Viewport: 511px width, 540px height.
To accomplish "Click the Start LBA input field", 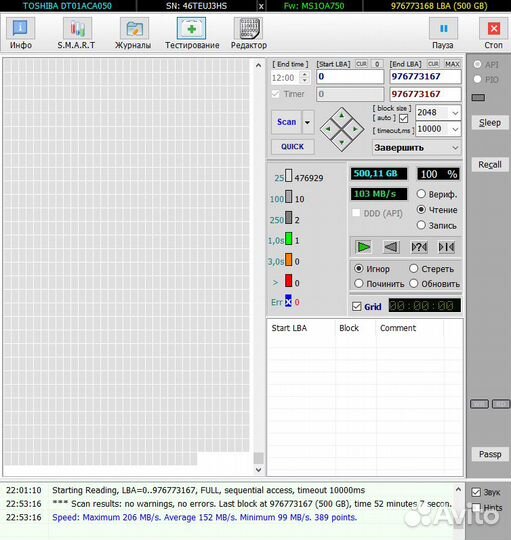I will (x=350, y=76).
